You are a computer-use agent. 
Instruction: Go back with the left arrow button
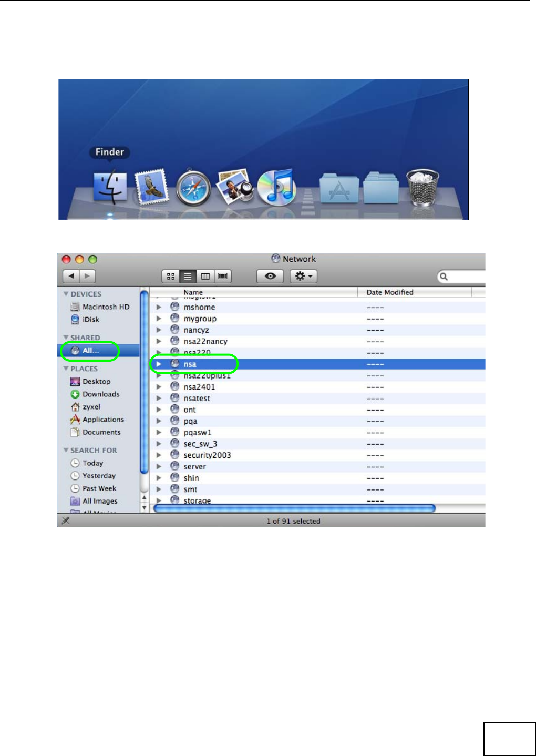71,276
